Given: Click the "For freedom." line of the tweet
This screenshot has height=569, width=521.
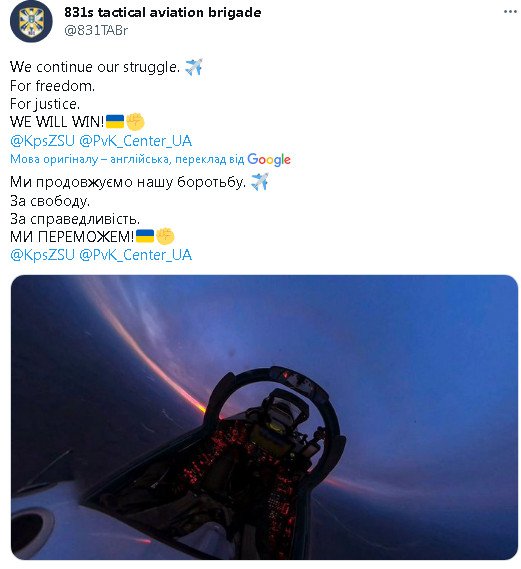Looking at the screenshot, I should [52, 86].
